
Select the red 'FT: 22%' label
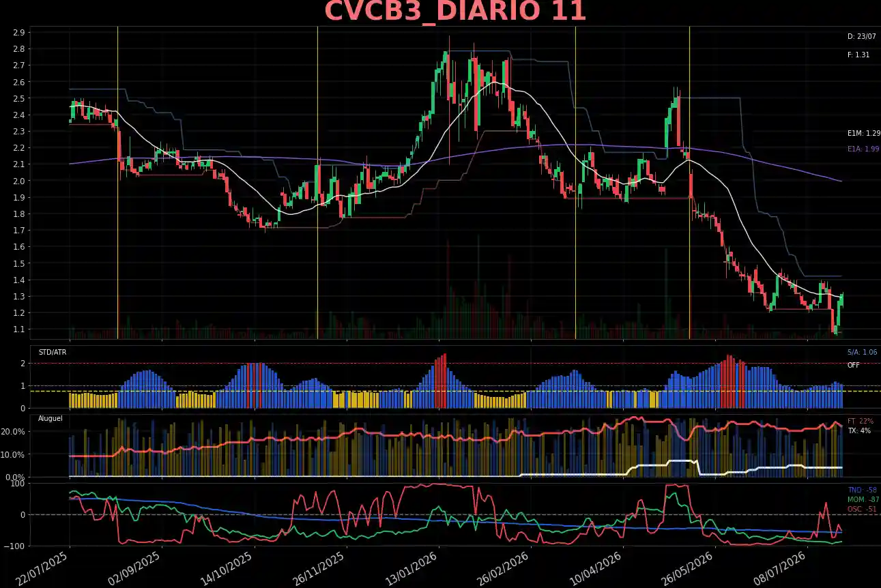(861, 422)
